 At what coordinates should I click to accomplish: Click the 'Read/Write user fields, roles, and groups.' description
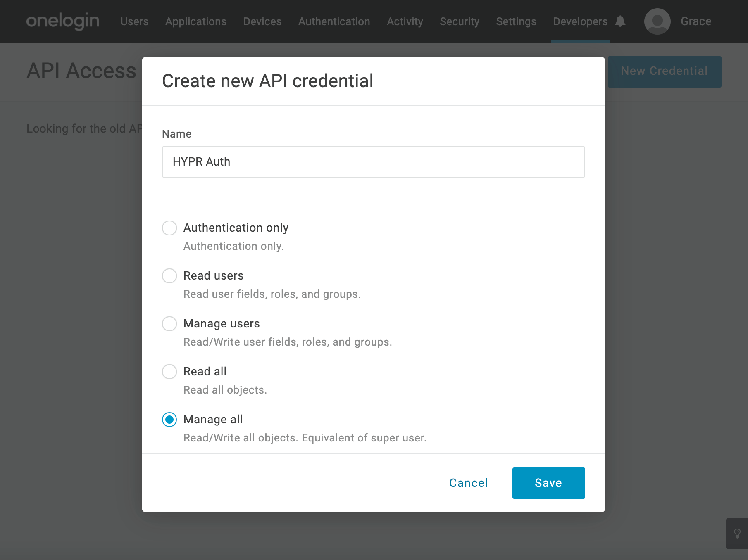pyautogui.click(x=288, y=342)
